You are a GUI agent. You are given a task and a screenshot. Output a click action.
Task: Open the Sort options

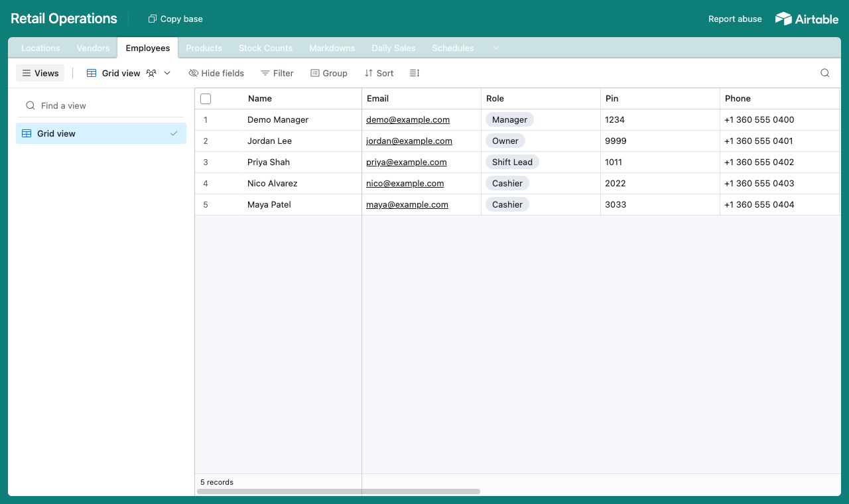379,73
